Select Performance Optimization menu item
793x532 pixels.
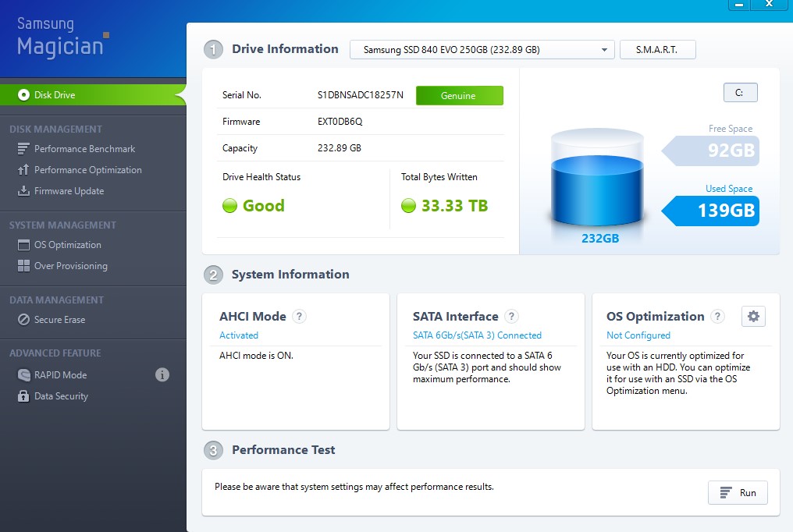pos(87,170)
